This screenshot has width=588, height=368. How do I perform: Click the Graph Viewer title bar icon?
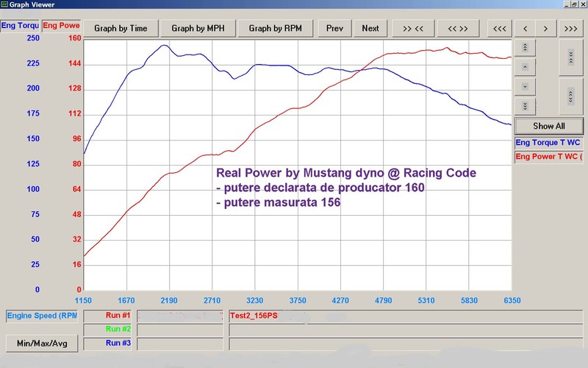[x=4, y=4]
